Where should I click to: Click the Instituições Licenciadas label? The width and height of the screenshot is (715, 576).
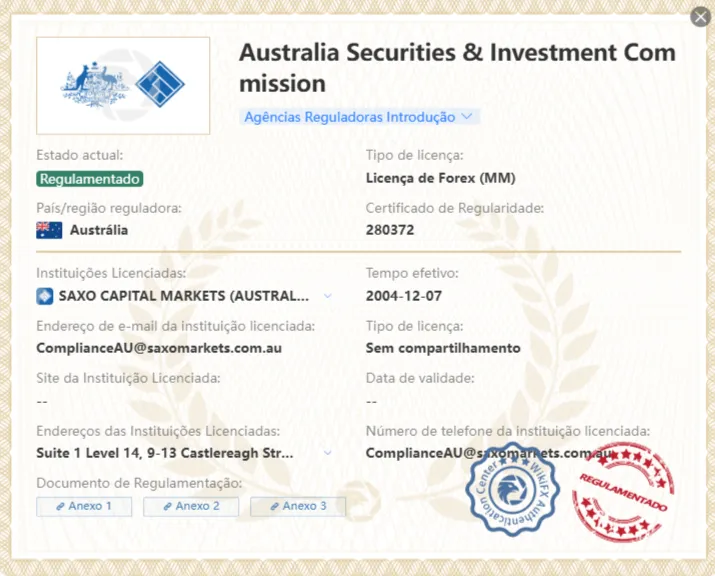tap(111, 273)
